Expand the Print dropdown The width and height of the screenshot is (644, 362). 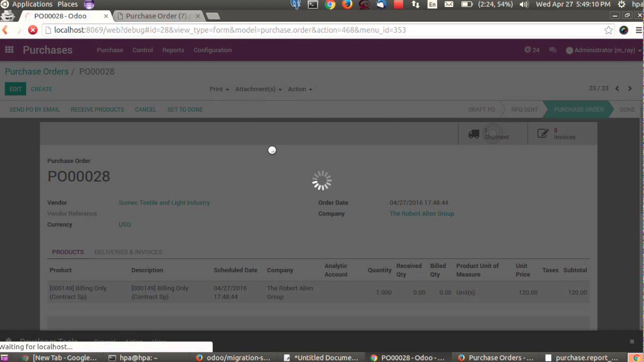coord(219,89)
